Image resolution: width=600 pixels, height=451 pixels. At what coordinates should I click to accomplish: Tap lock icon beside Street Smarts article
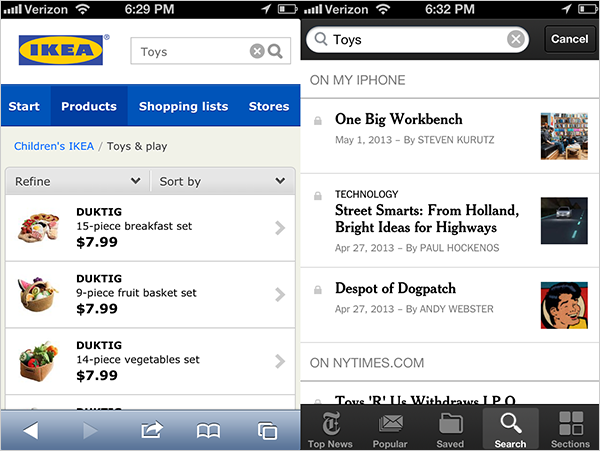(318, 196)
